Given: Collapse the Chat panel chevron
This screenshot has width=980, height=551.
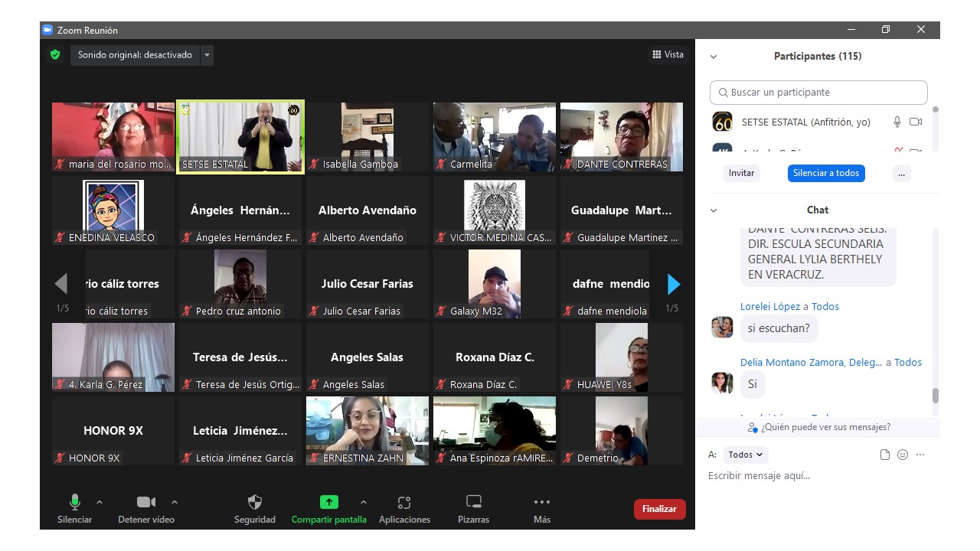Looking at the screenshot, I should [714, 210].
